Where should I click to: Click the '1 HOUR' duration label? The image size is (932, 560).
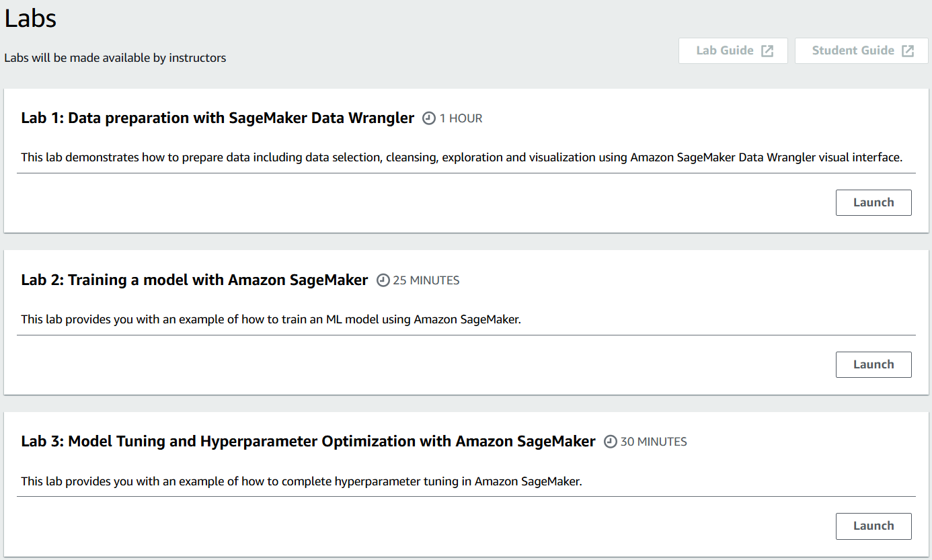(x=461, y=118)
